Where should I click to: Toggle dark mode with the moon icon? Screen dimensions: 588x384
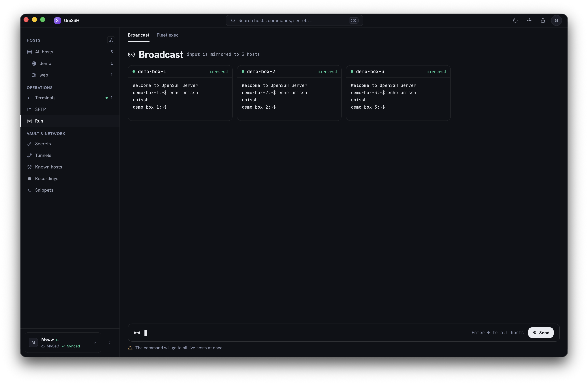tap(515, 20)
